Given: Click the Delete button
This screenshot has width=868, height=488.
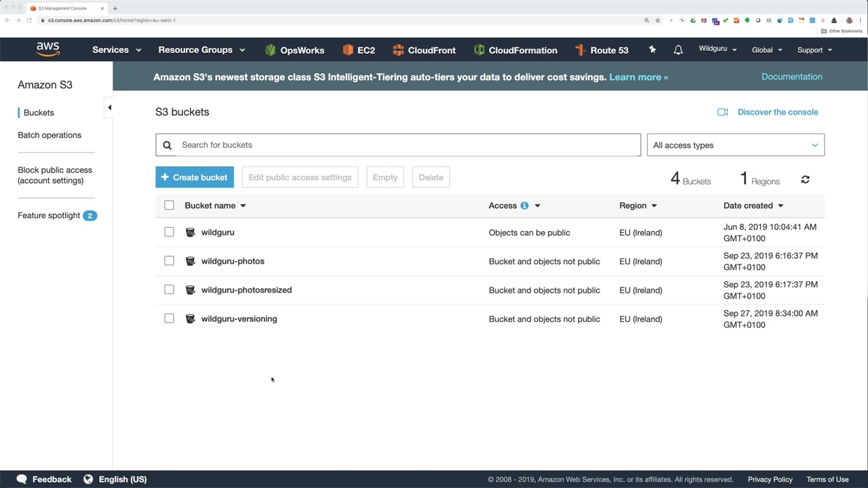Looking at the screenshot, I should pyautogui.click(x=431, y=178).
